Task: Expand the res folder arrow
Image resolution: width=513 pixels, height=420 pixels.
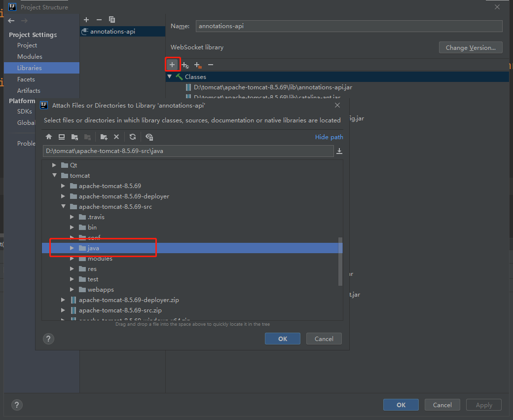Action: 72,269
